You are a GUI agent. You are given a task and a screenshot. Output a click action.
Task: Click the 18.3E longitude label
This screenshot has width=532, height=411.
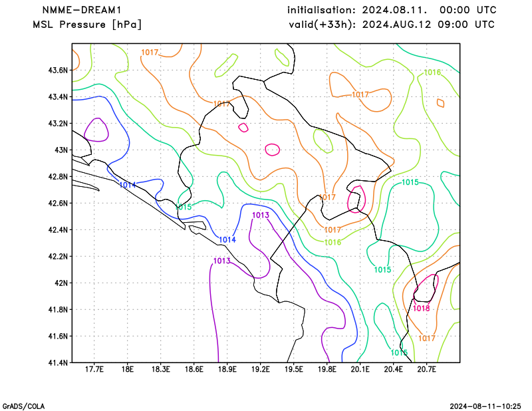pyautogui.click(x=160, y=370)
